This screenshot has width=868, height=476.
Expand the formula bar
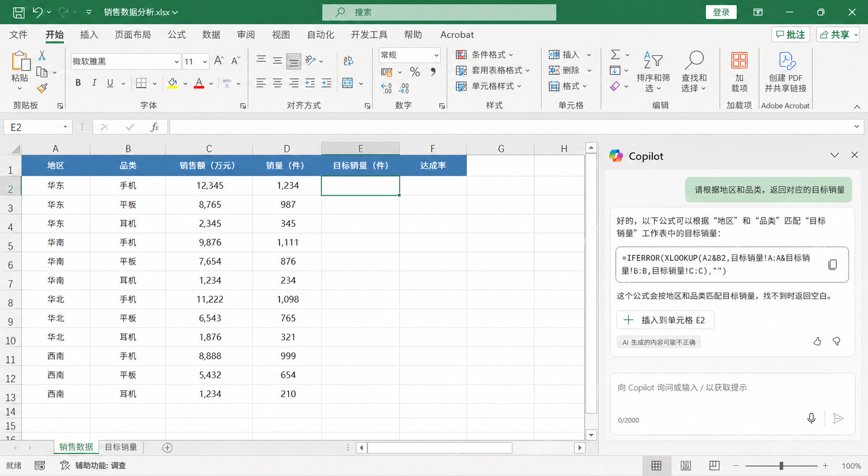pyautogui.click(x=856, y=127)
